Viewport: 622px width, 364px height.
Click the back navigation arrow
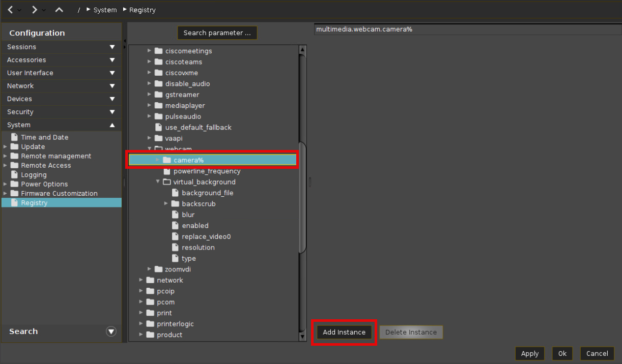10,10
